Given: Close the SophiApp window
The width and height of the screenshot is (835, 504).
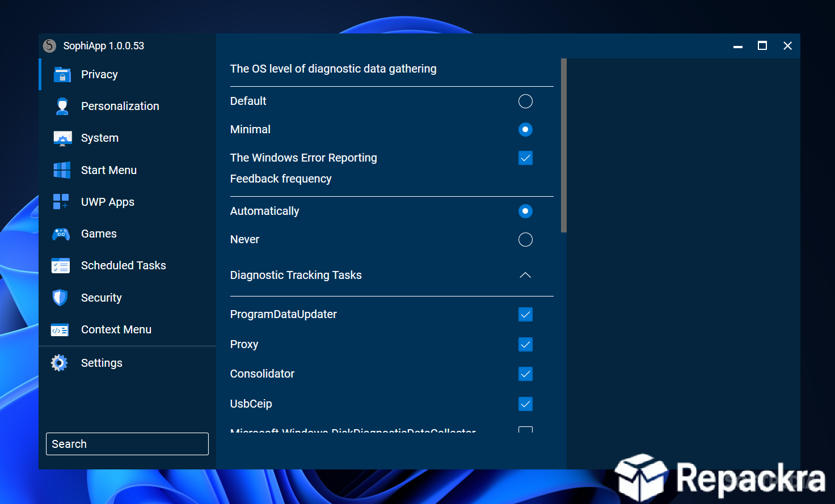Looking at the screenshot, I should (x=787, y=46).
